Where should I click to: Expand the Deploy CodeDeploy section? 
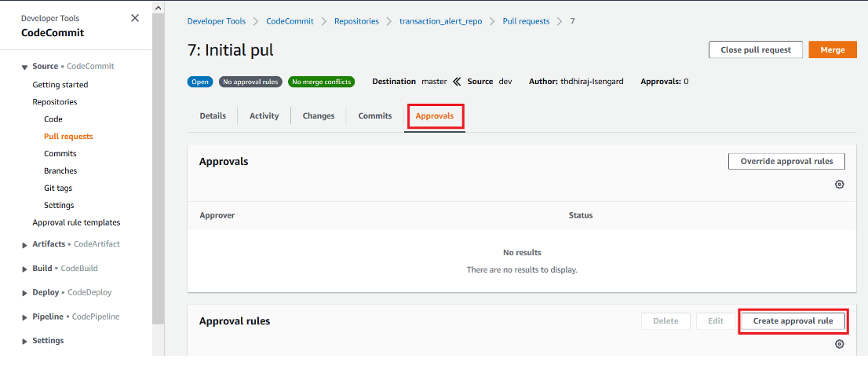(x=24, y=293)
